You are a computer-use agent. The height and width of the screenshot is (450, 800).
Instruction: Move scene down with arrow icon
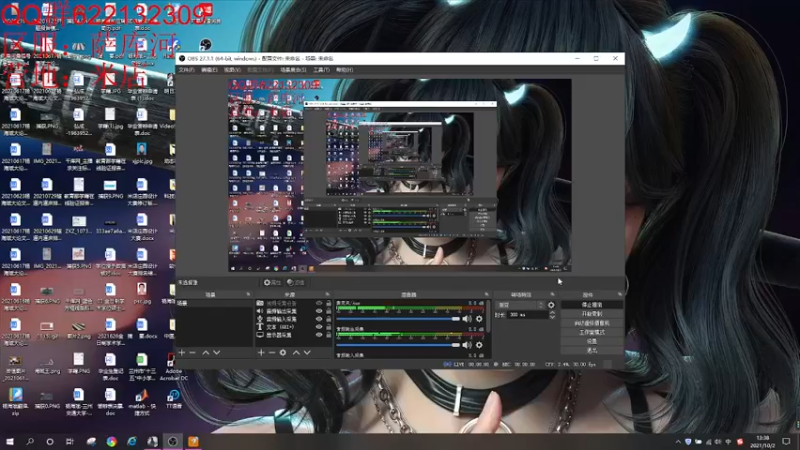click(x=217, y=353)
